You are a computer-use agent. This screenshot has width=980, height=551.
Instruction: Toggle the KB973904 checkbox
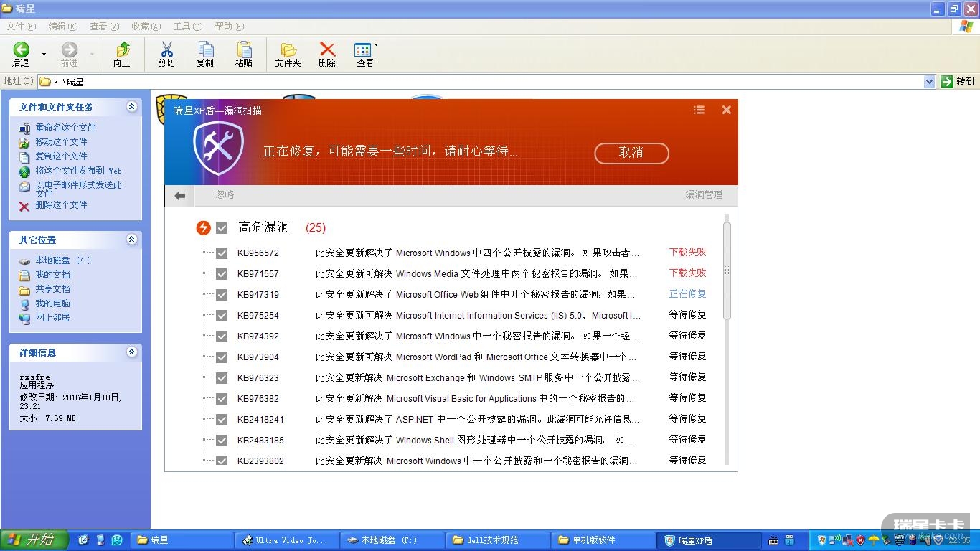(222, 357)
